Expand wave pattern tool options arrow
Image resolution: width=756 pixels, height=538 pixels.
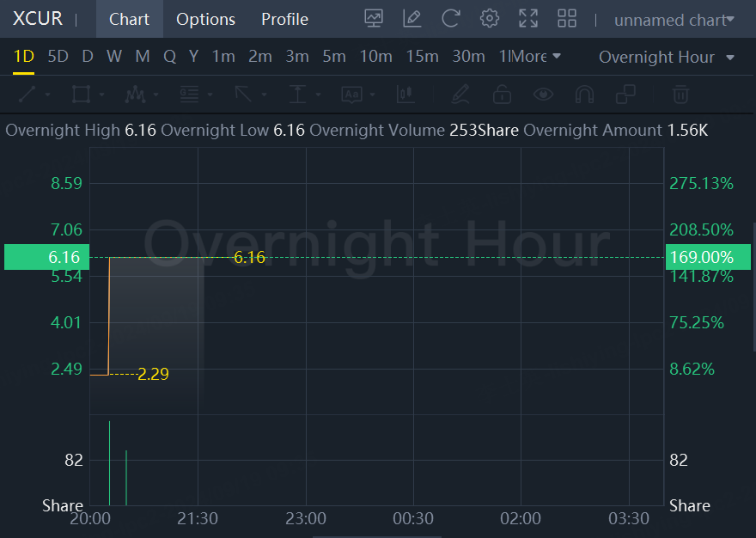click(155, 95)
